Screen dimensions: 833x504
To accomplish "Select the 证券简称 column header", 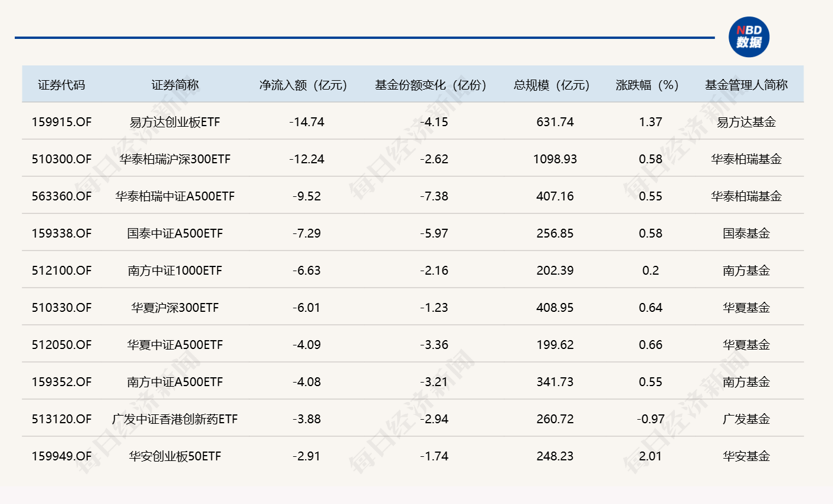I will point(175,85).
